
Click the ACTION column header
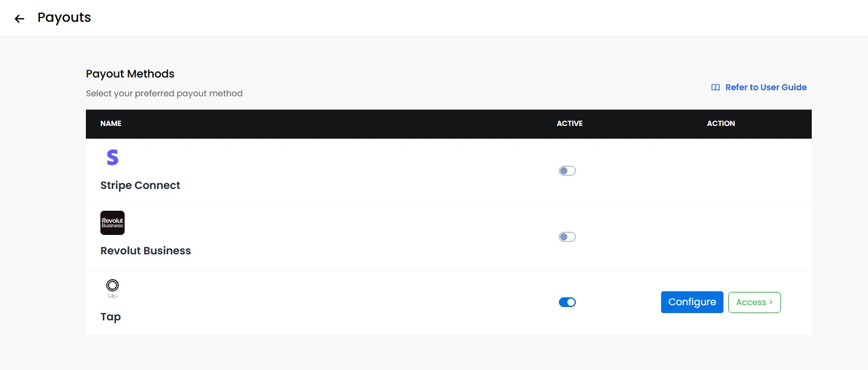[x=721, y=124]
